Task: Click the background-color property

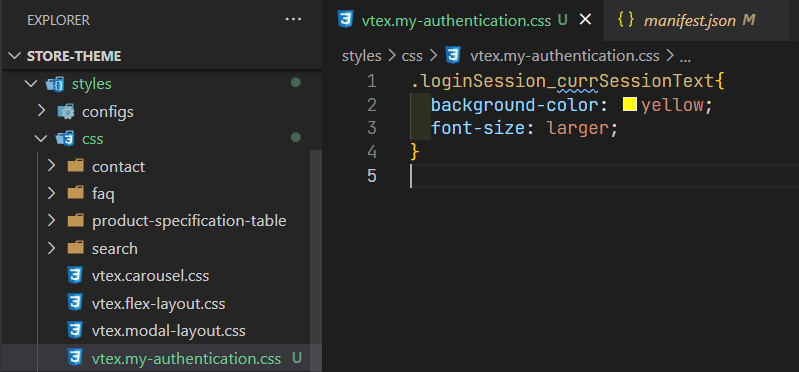Action: click(x=515, y=105)
